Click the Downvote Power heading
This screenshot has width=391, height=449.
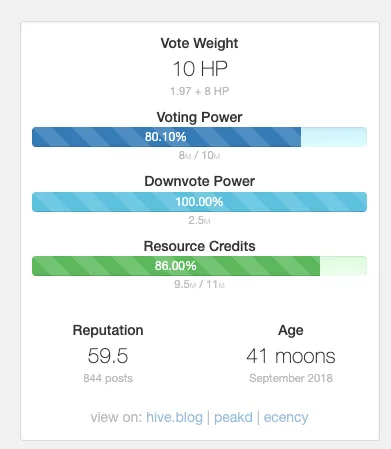[x=199, y=181]
